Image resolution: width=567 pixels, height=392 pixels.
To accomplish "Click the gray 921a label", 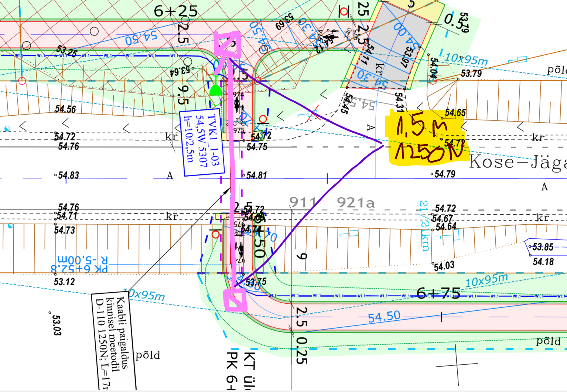I will (356, 203).
